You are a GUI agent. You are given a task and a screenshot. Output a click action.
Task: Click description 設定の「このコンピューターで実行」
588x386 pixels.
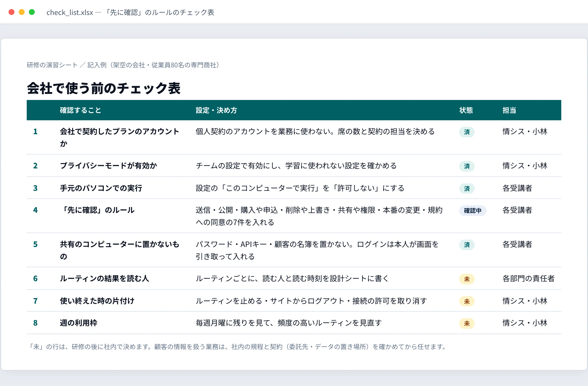point(300,188)
